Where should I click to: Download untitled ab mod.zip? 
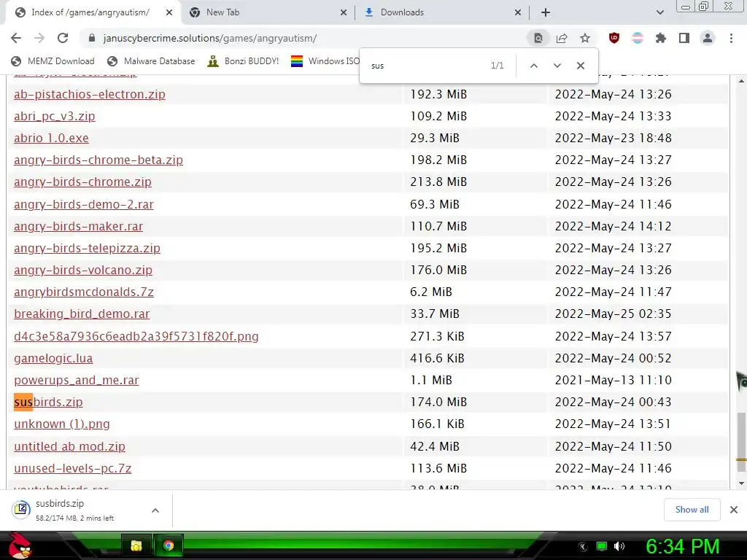tap(69, 446)
